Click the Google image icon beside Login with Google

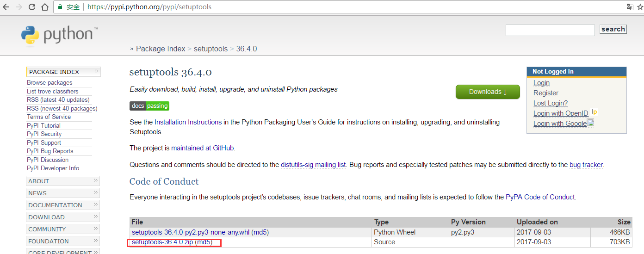(590, 123)
